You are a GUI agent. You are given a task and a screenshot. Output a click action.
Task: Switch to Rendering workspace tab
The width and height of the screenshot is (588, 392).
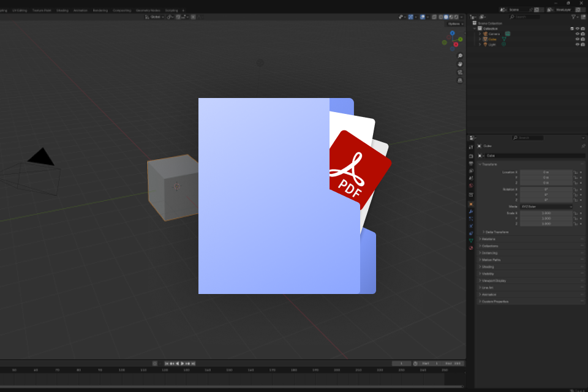(100, 10)
